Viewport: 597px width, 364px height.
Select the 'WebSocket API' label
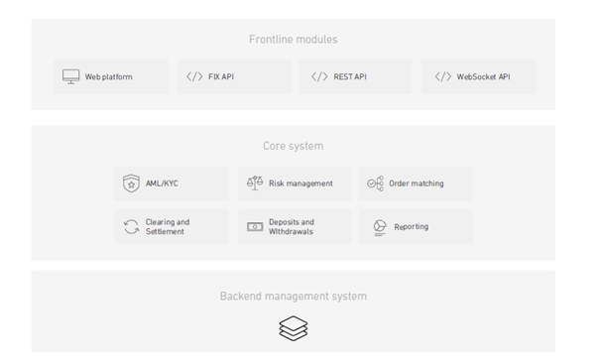click(484, 77)
